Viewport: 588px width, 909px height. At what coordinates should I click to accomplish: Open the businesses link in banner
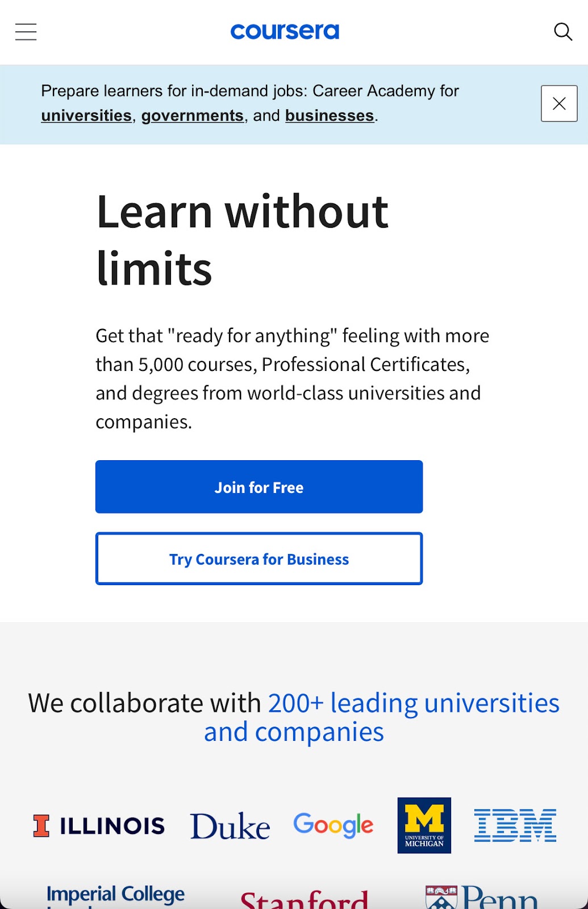[x=330, y=115]
